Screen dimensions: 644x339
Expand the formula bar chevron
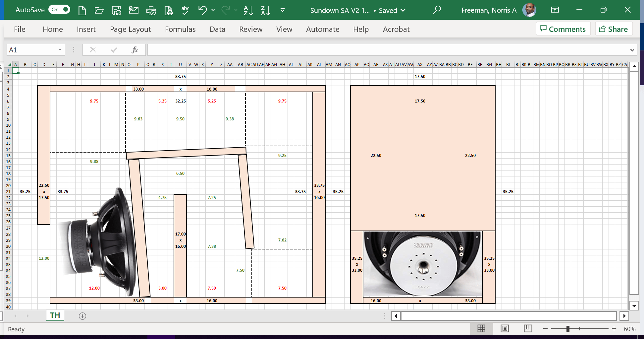(x=632, y=50)
